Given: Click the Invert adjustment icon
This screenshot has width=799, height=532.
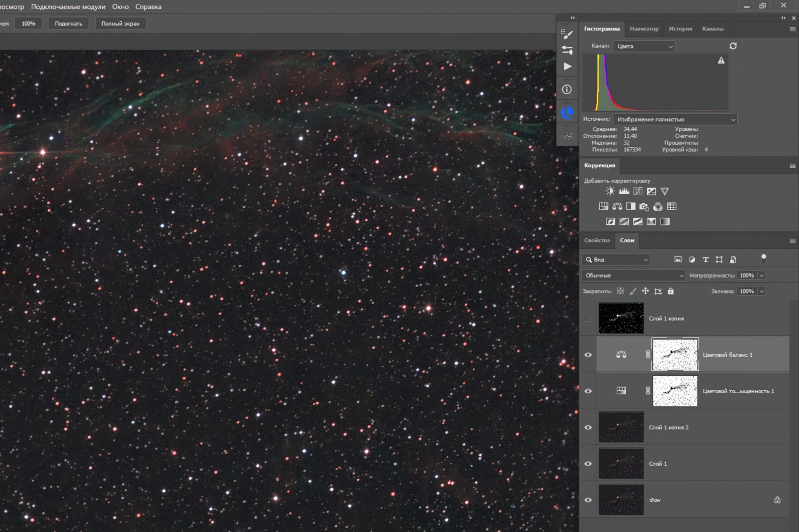Looking at the screenshot, I should [610, 222].
